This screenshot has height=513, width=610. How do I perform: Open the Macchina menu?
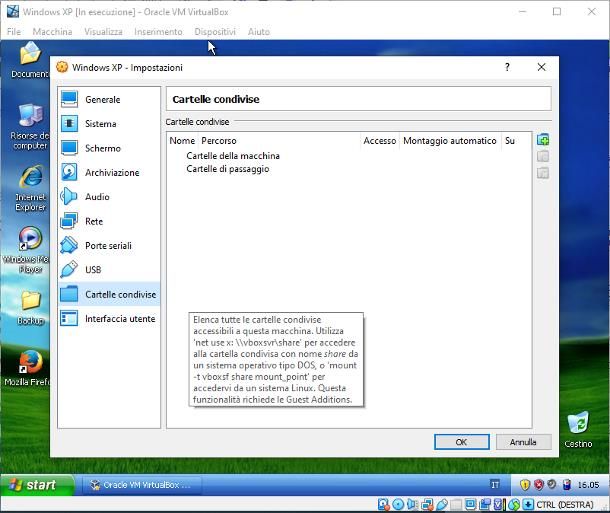[x=52, y=32]
